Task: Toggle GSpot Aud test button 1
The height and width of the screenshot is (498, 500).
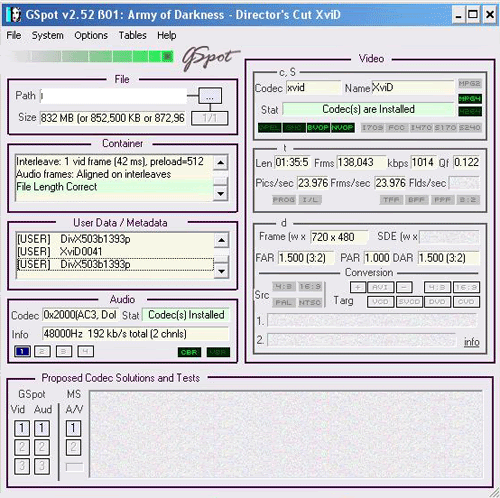Action: point(42,428)
